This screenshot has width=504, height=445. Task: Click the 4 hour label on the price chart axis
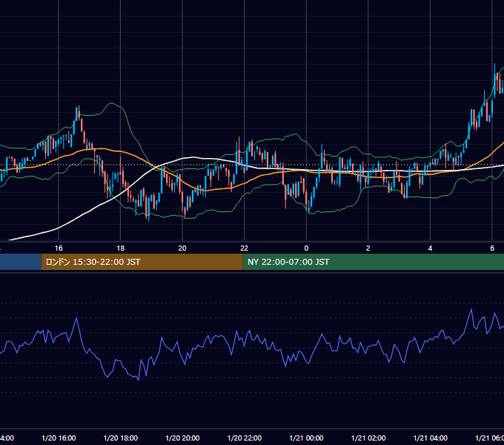click(430, 248)
